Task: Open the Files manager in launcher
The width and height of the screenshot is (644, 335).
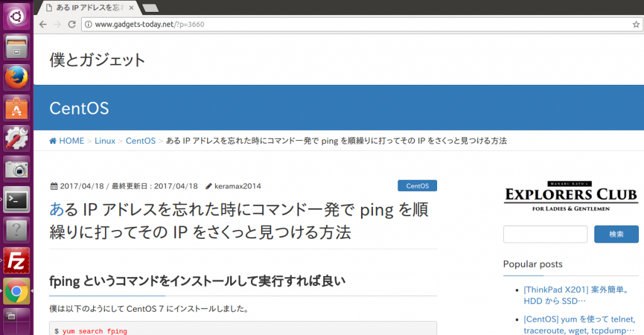Action: [16, 47]
